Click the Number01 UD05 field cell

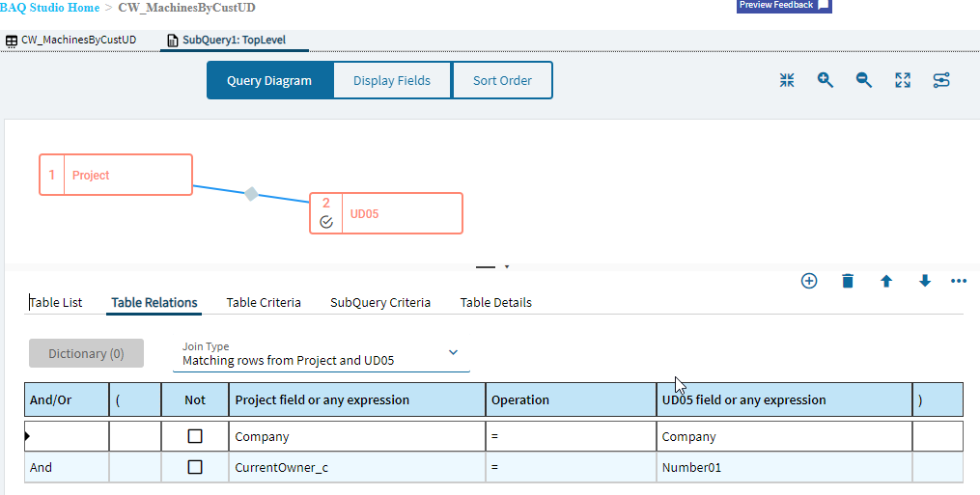[x=783, y=467]
